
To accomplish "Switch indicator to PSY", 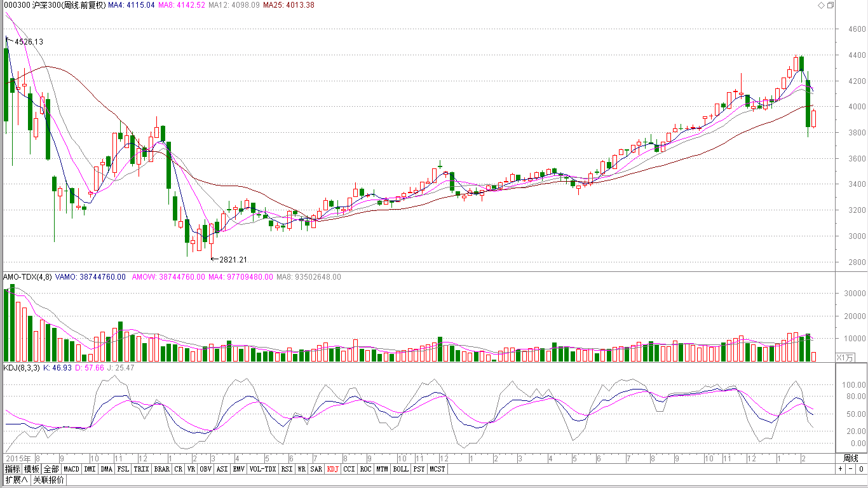I will coord(419,469).
